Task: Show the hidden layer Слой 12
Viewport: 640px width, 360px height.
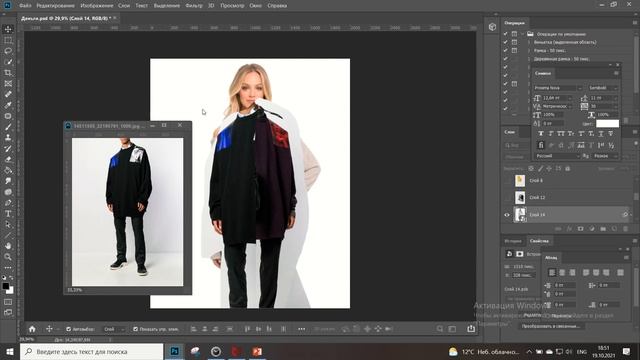Action: tap(507, 198)
